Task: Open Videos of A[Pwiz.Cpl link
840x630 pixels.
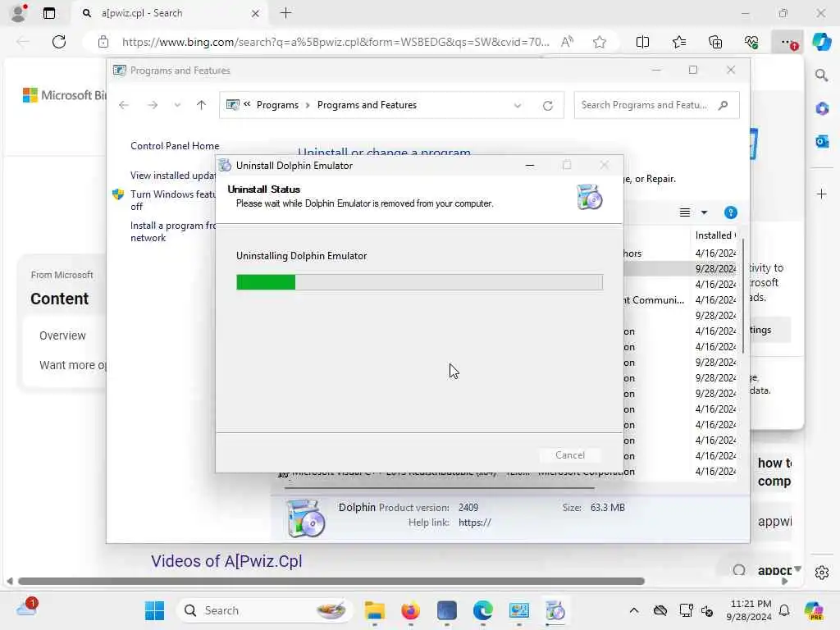Action: [x=226, y=561]
